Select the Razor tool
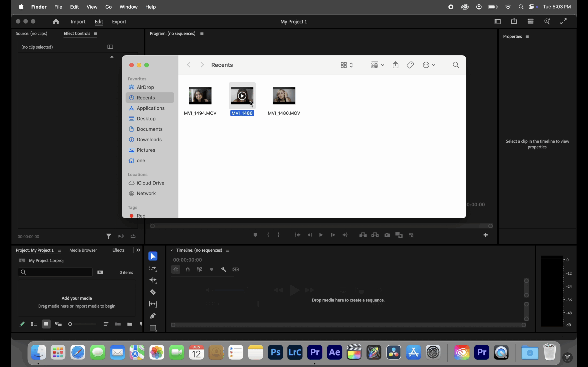Viewport: 588px width, 367px height. [153, 292]
